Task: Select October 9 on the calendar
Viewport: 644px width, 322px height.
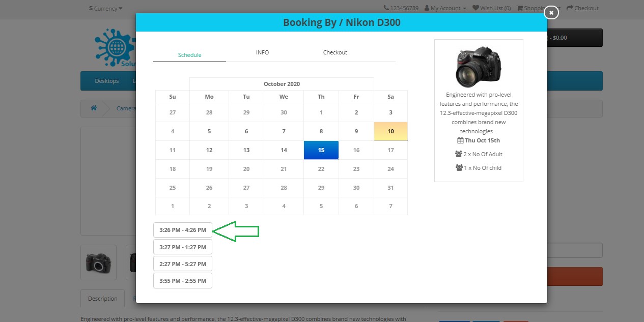Action: click(x=356, y=131)
